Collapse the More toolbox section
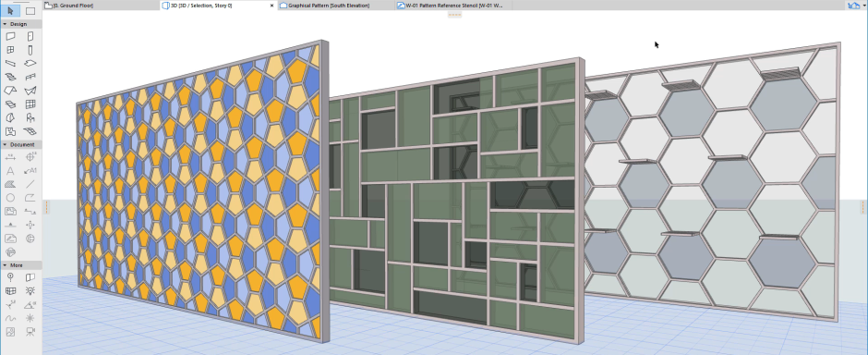Image resolution: width=868 pixels, height=355 pixels. click(21, 265)
